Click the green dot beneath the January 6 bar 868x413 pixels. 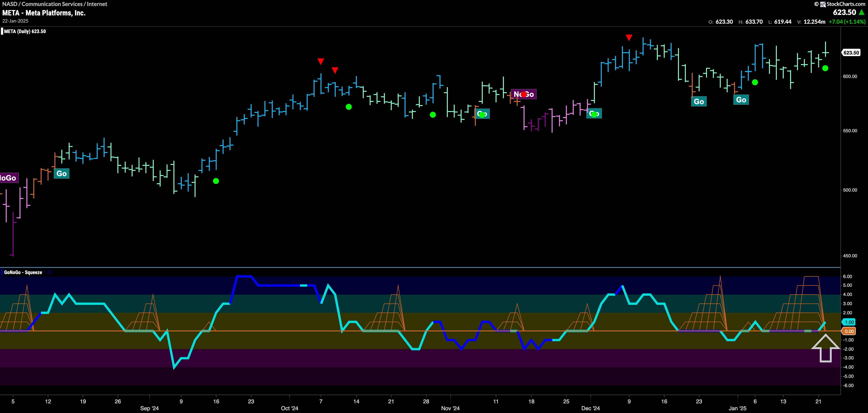pos(755,82)
